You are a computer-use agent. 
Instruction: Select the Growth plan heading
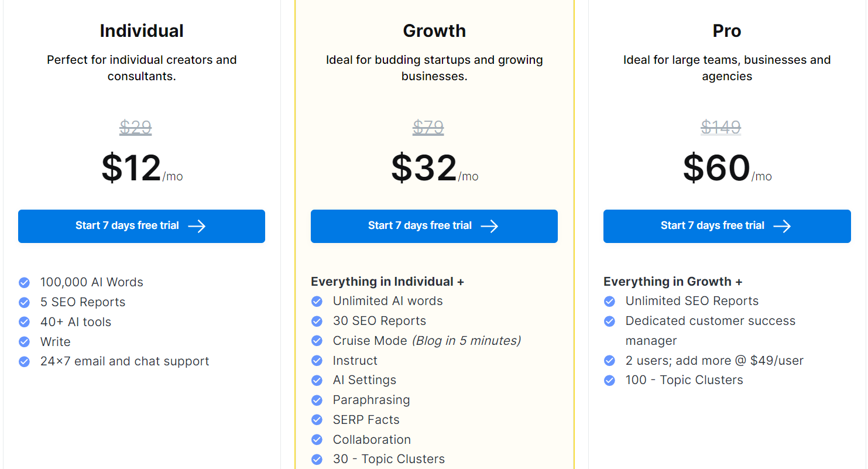(x=434, y=30)
